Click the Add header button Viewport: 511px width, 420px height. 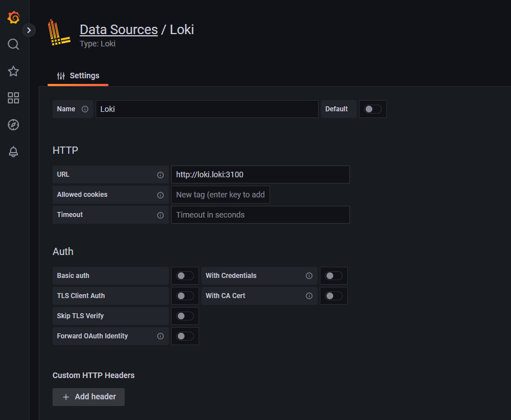[88, 397]
